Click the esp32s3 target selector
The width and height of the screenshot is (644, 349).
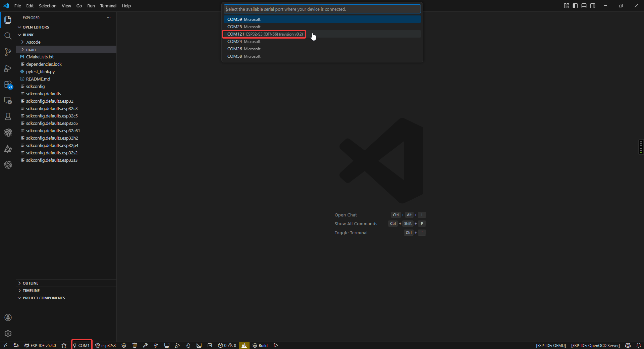[x=106, y=345]
